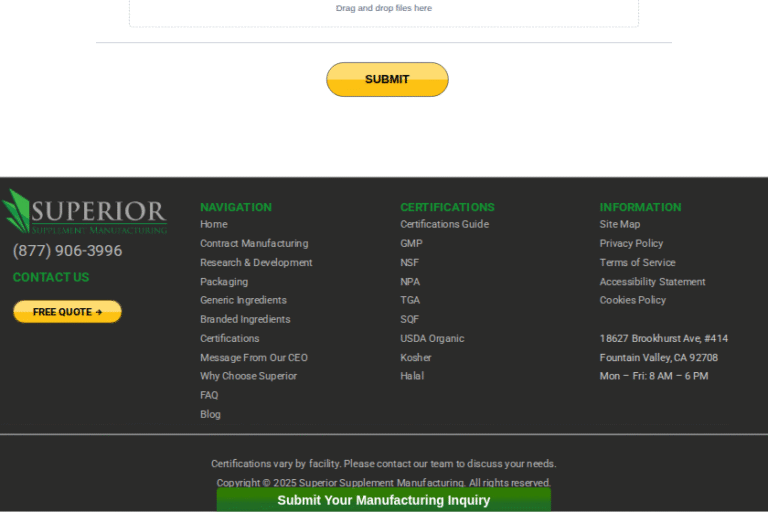Open the Contract Manufacturing page
The width and height of the screenshot is (768, 512).
point(254,243)
